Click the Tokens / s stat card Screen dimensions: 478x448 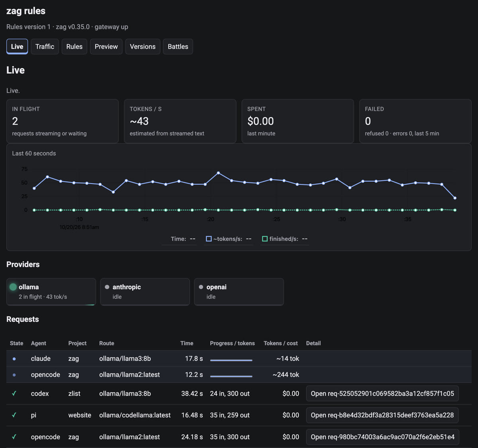tap(180, 121)
